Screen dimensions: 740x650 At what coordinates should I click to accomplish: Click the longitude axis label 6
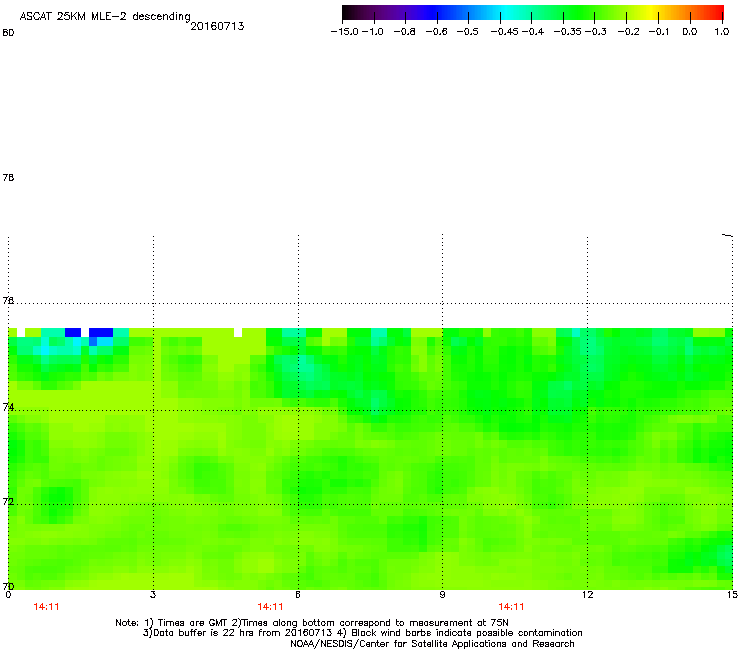pyautogui.click(x=298, y=595)
